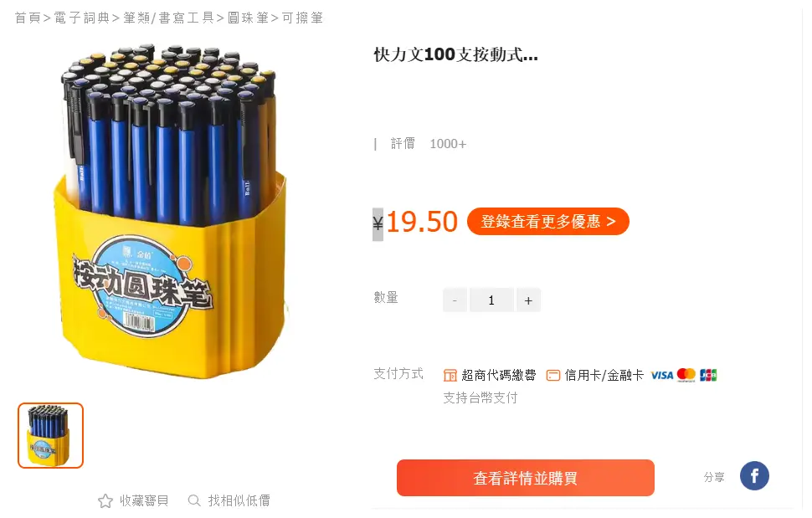Click the convenience store payment icon
The width and height of the screenshot is (812, 518).
450,375
